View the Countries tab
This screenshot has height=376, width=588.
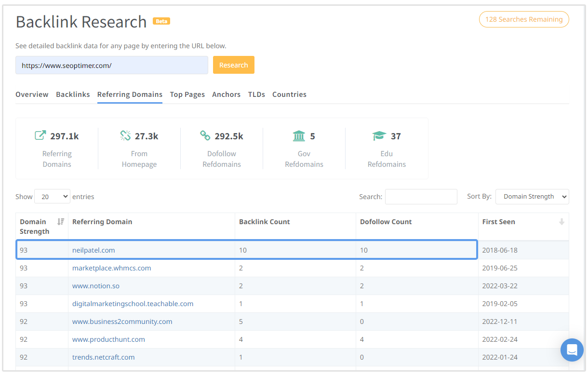coord(289,94)
